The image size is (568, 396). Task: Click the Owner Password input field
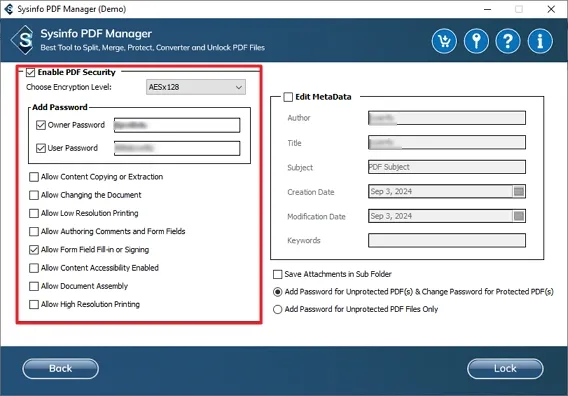click(177, 125)
